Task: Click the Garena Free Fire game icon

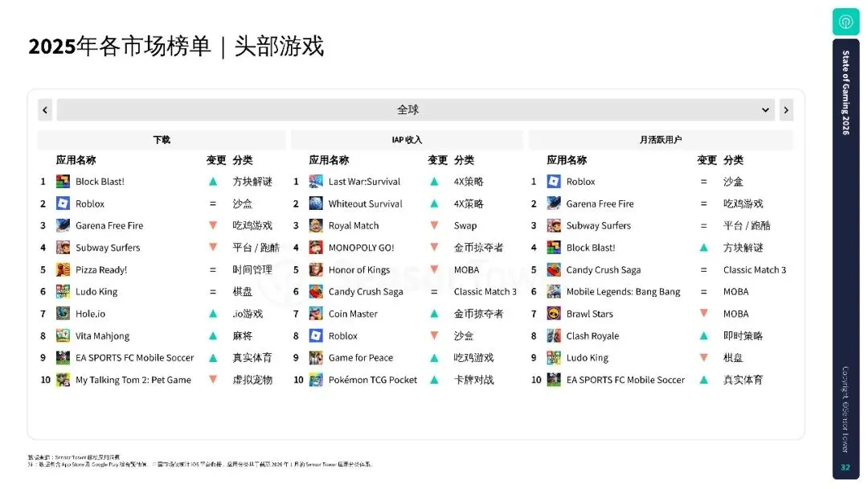Action: coord(62,225)
